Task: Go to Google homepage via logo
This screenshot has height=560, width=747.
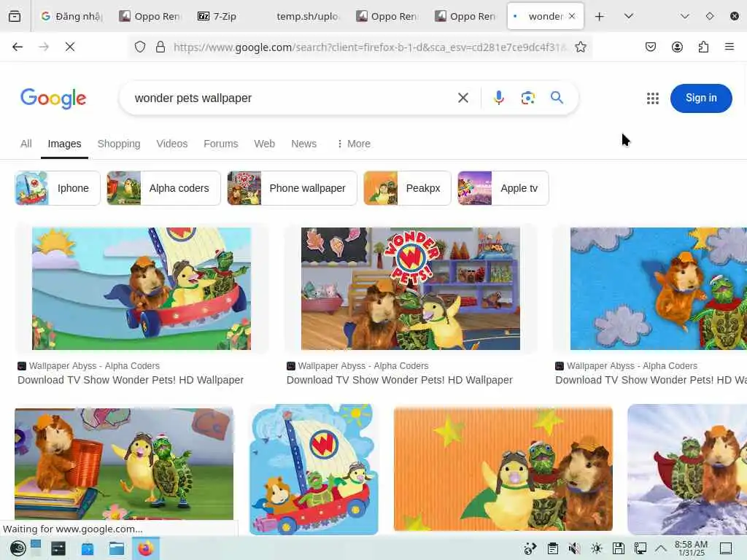Action: click(x=53, y=98)
